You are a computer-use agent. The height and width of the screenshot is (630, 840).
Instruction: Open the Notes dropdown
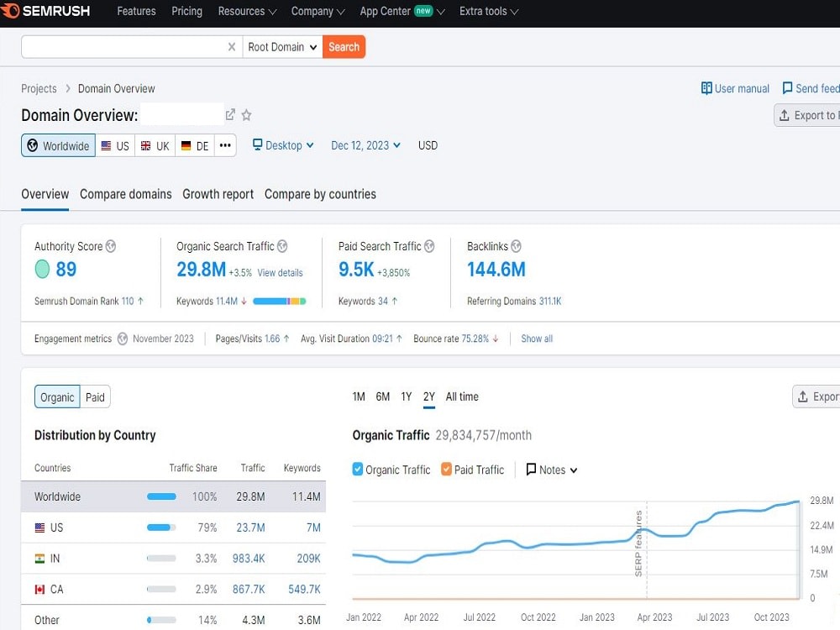click(x=552, y=470)
